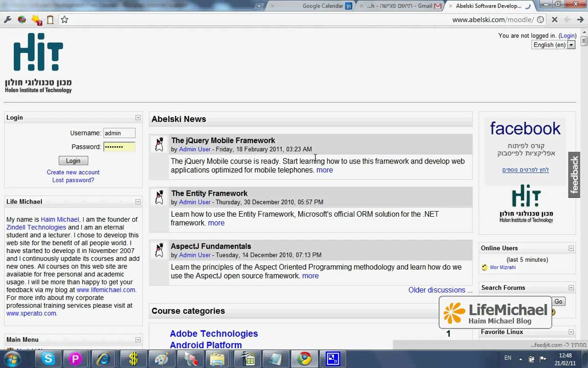
Task: Open the LifeMichael Haim Michael Blog banner
Action: [x=496, y=312]
